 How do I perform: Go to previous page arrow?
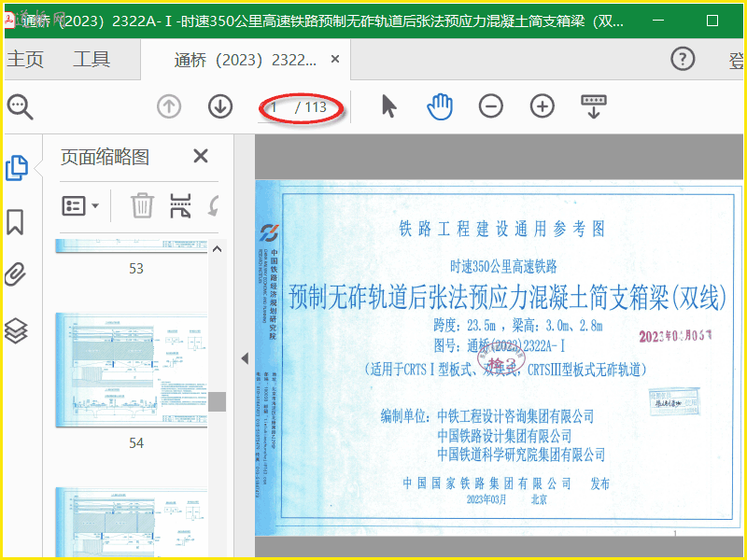point(169,106)
